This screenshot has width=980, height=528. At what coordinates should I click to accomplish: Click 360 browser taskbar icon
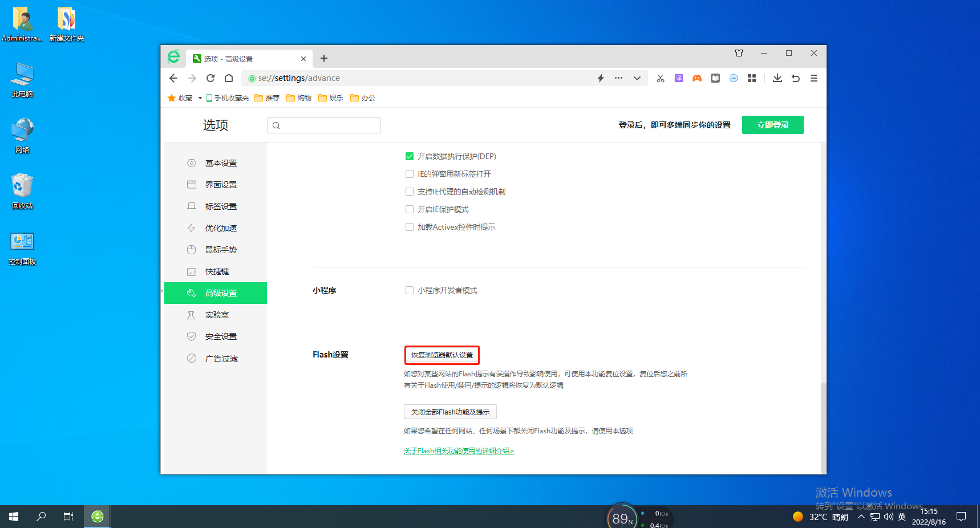(98, 517)
